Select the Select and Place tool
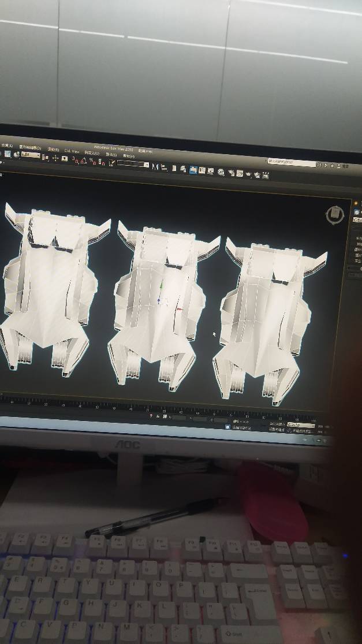 coord(16,154)
